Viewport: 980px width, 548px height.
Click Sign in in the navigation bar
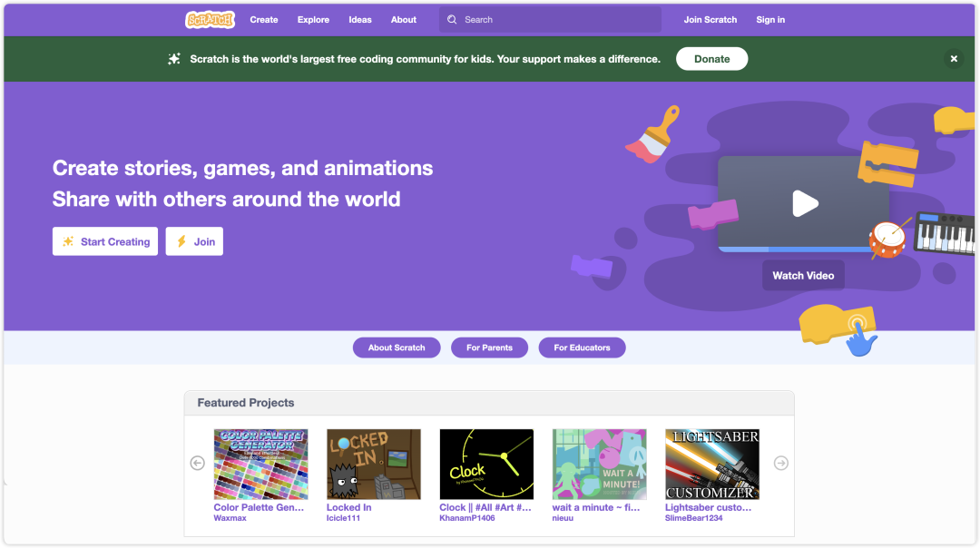coord(770,20)
